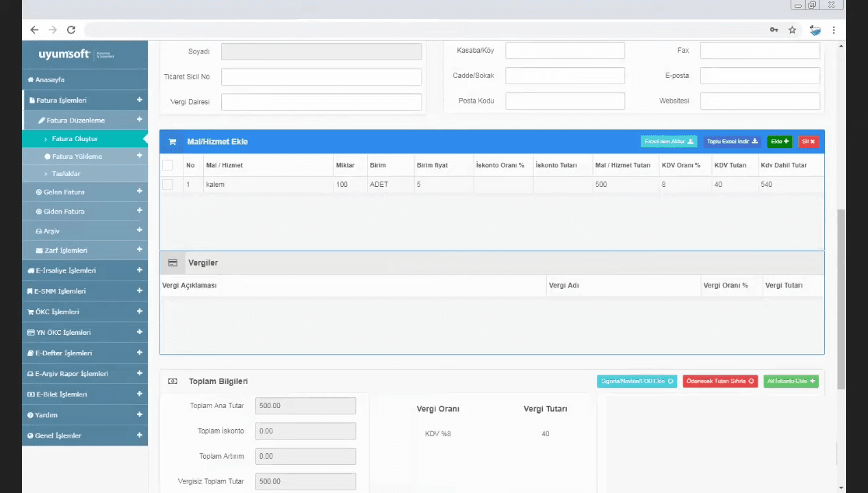Click the card icon beside Vergiler
Image resolution: width=868 pixels, height=493 pixels.
[173, 263]
